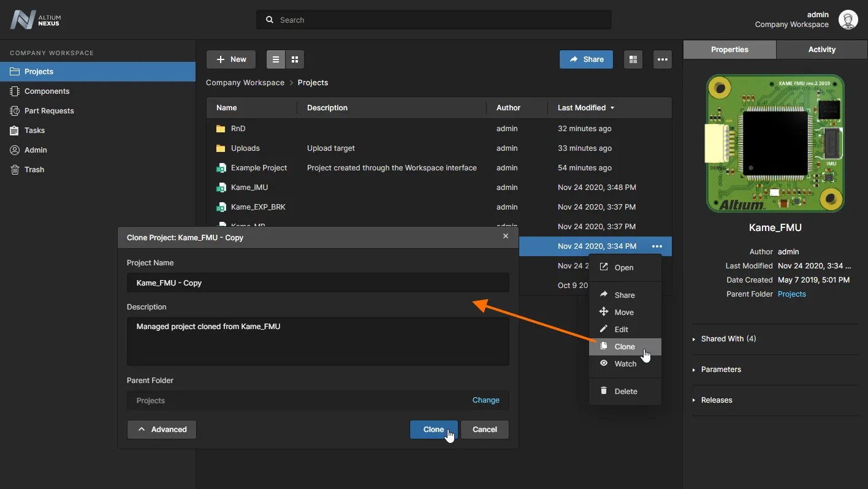Viewport: 868px width, 489px height.
Task: Click Change parent folder link
Action: [486, 400]
